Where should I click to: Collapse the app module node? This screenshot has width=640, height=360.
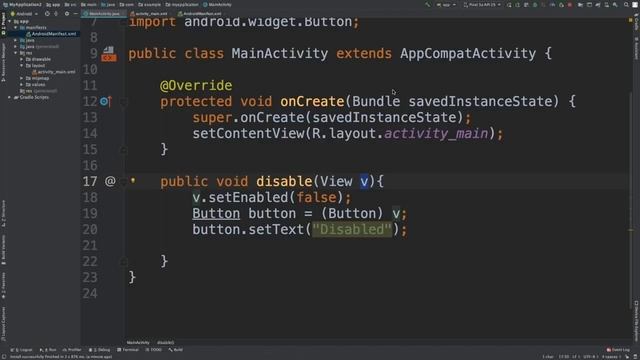(x=10, y=21)
